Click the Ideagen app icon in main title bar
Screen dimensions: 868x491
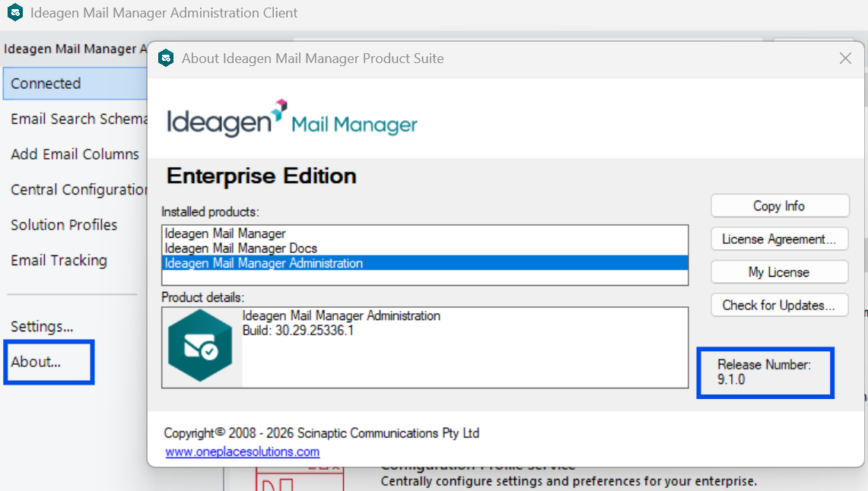click(x=15, y=12)
